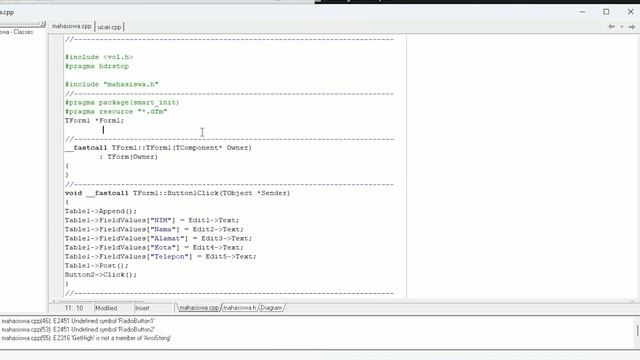Click the 'TForm1 *Form1;' line
Image resolution: width=640 pixels, height=360 pixels.
(94, 120)
